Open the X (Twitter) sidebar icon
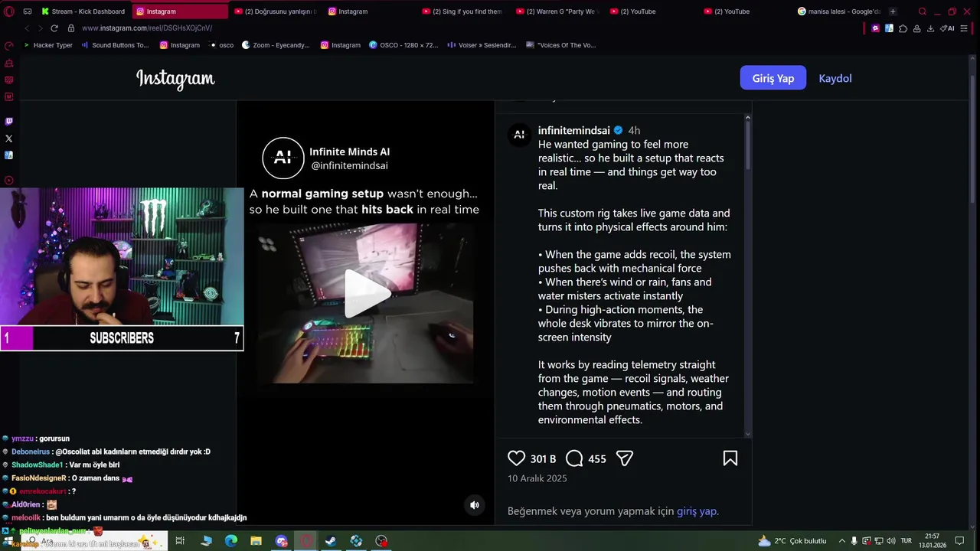The width and height of the screenshot is (980, 551). (8, 139)
